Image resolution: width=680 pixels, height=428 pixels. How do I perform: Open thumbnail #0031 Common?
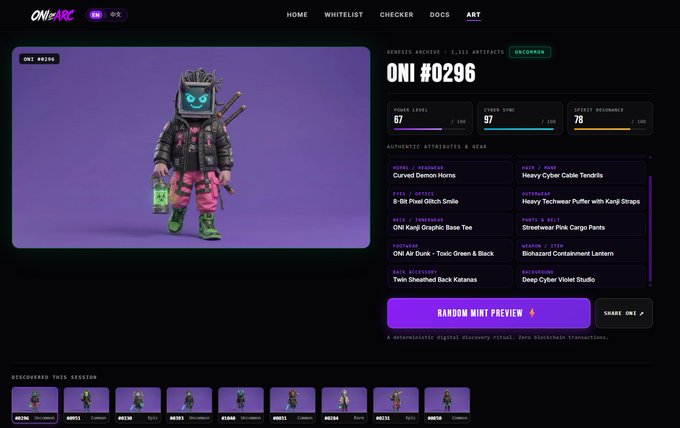click(292, 405)
